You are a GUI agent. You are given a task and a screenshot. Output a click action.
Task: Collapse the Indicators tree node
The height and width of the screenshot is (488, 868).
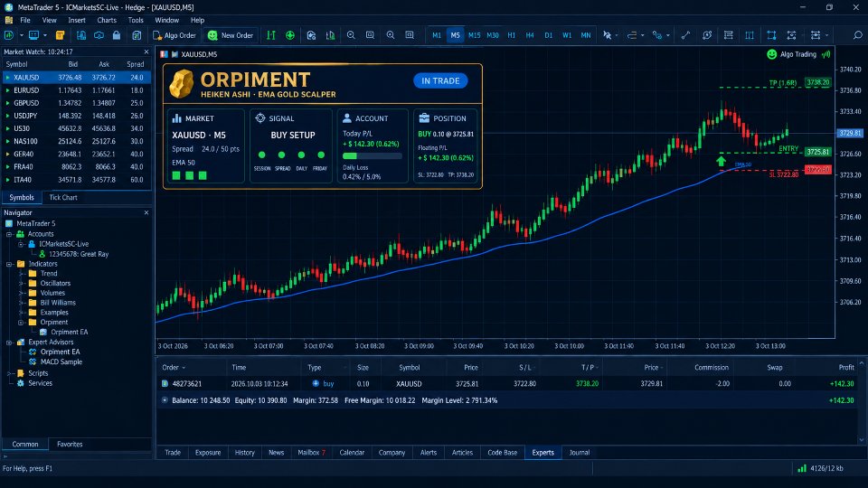coord(9,264)
